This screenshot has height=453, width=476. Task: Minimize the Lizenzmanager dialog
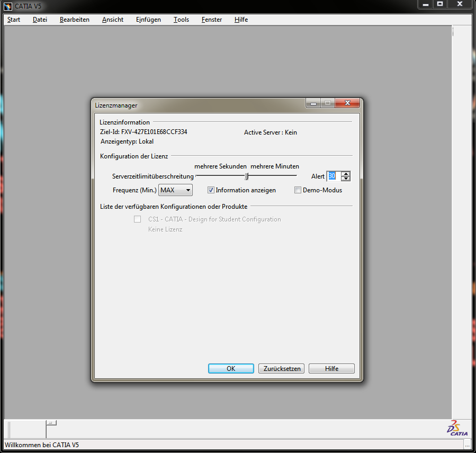pos(313,103)
